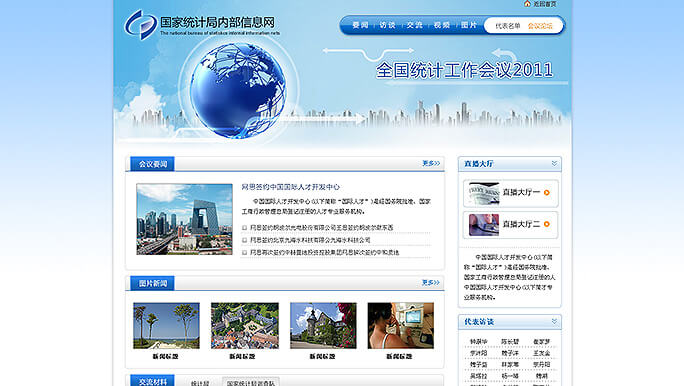The height and width of the screenshot is (386, 684).
Task: Collapse the 直播大厅 panel with the chevron
Action: (x=554, y=164)
